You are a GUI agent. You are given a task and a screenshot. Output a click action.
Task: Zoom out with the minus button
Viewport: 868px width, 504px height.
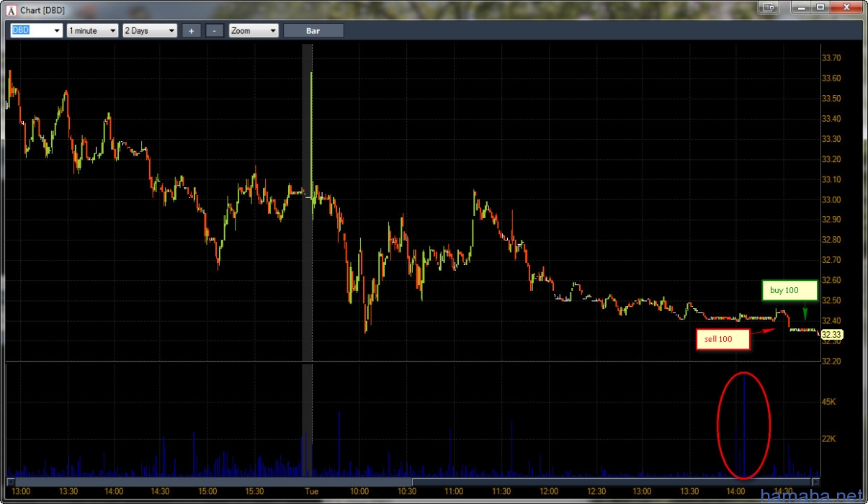(214, 31)
